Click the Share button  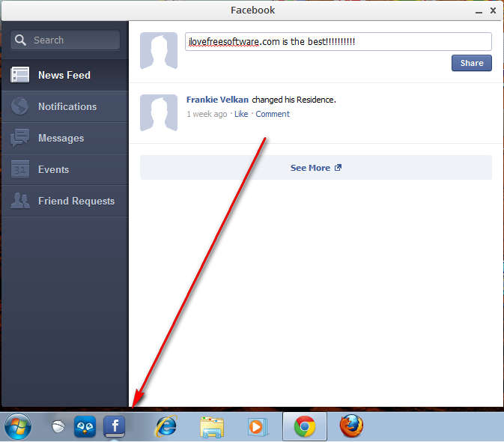(472, 63)
